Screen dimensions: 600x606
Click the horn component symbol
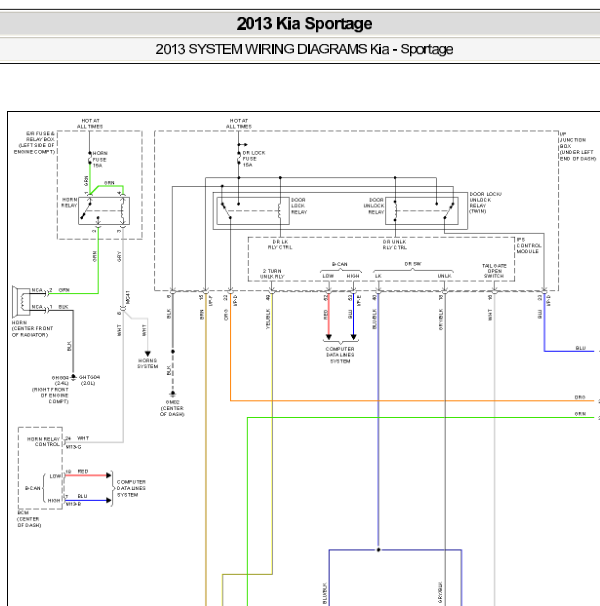coord(21,302)
